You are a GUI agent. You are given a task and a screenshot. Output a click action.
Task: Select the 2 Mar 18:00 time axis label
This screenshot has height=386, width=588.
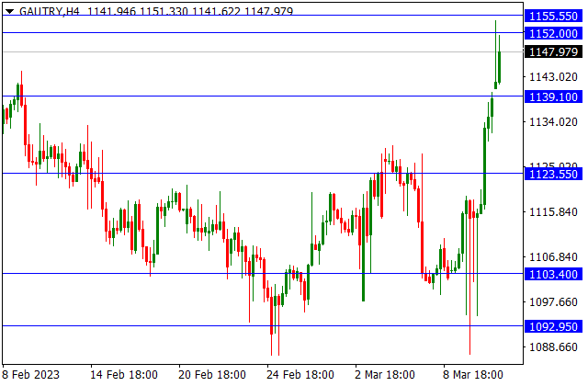point(385,374)
